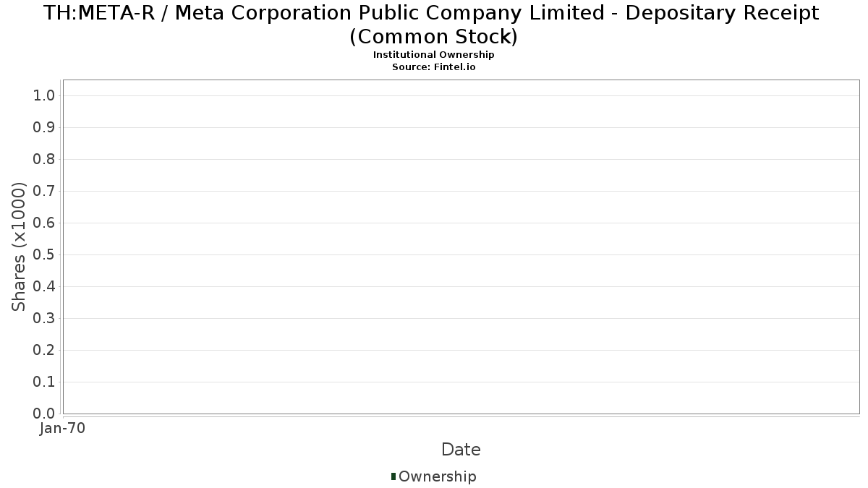The image size is (868, 488).
Task: Select the 0.6 y-axis tick label
Action: (x=45, y=223)
